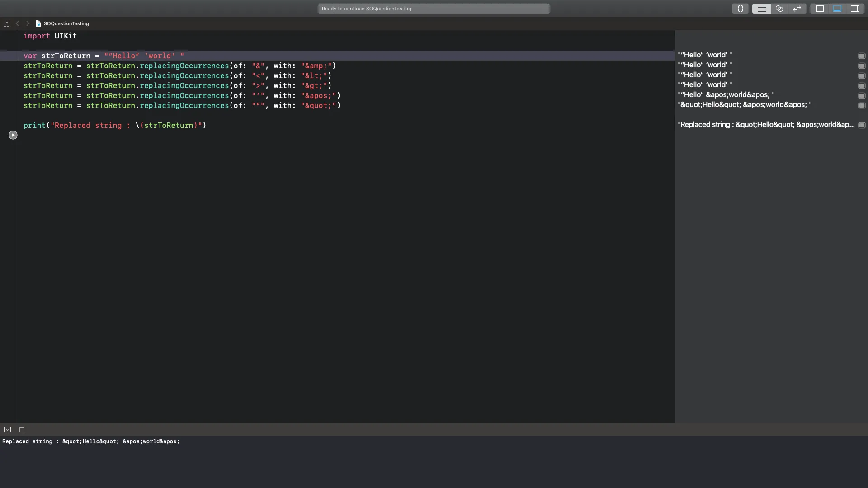Hide the debug console with the arrow icon
Viewport: 868px width, 488px height.
(7, 430)
